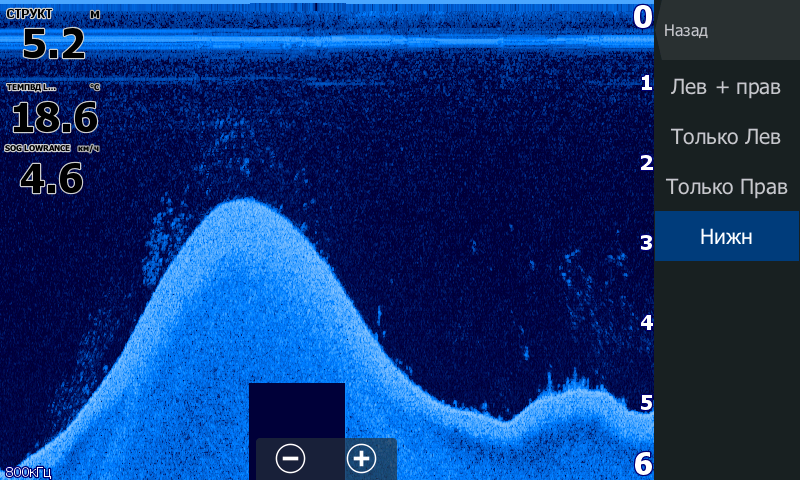The width and height of the screenshot is (800, 480).
Task: Click the 1 meter depth scale mark
Action: [646, 83]
